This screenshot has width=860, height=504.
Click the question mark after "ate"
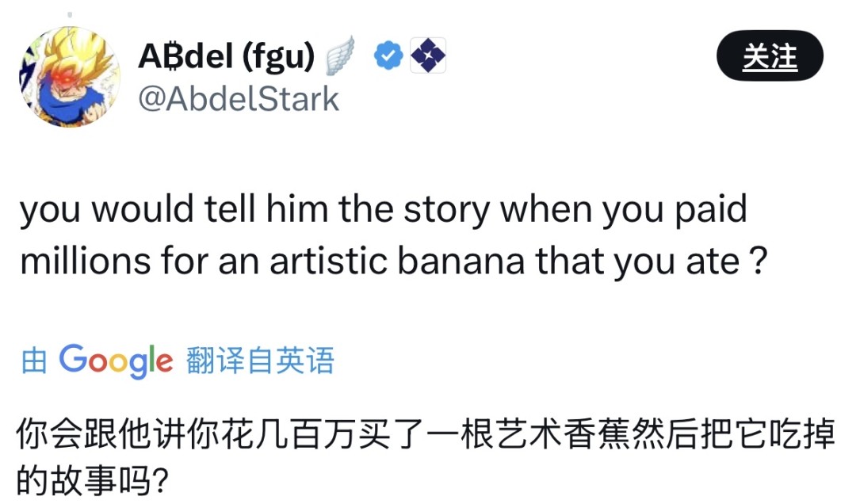pyautogui.click(x=757, y=262)
